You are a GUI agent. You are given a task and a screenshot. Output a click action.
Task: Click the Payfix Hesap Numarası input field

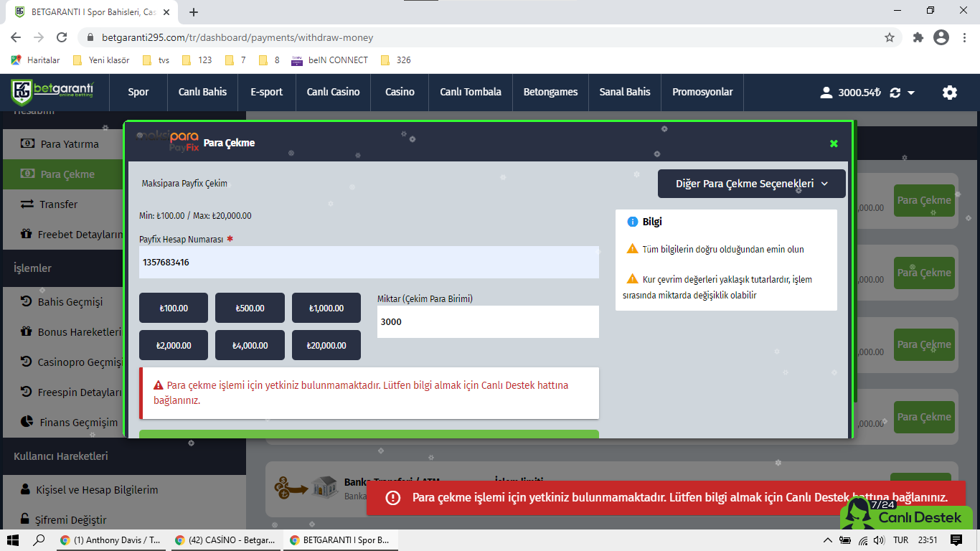point(369,263)
